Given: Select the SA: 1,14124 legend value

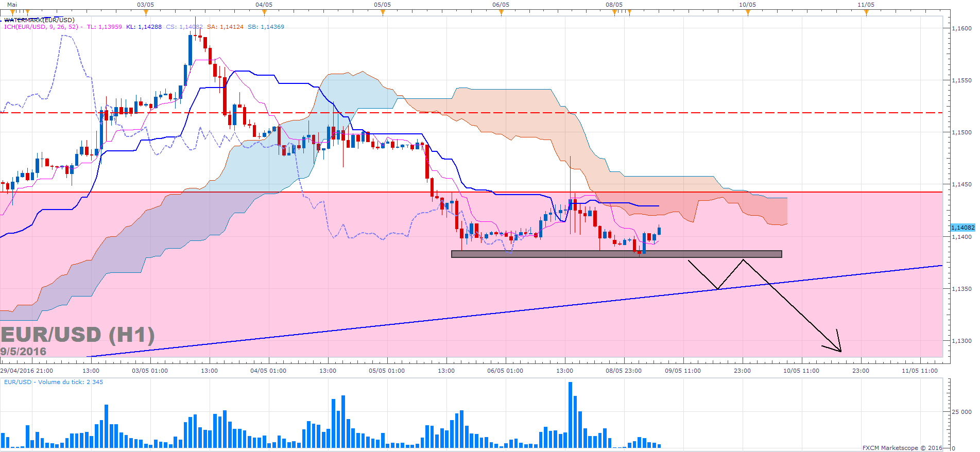Looking at the screenshot, I should [225, 27].
